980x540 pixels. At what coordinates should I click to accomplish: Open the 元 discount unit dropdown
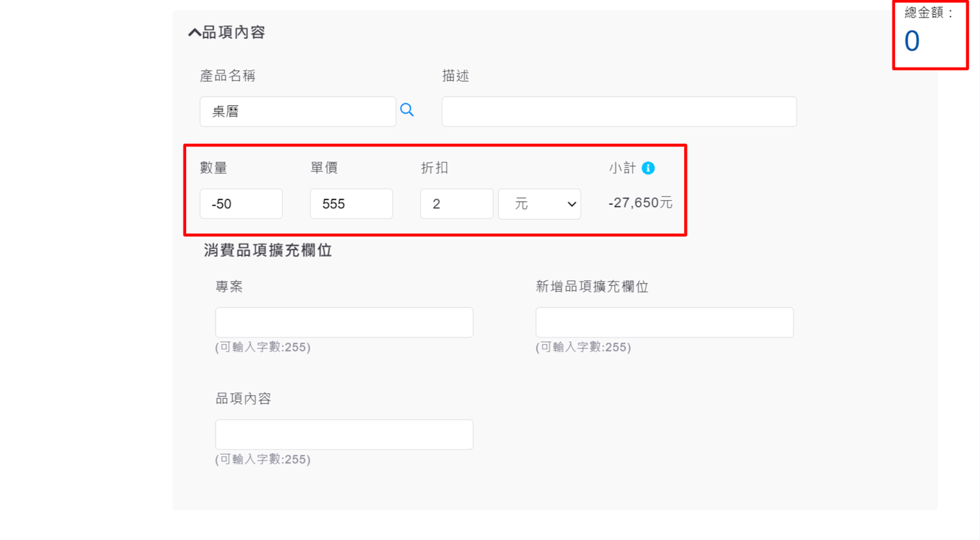point(539,204)
